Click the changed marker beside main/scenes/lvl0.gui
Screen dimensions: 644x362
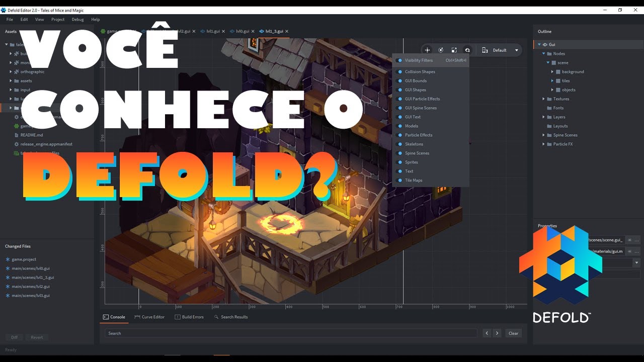[x=8, y=268]
